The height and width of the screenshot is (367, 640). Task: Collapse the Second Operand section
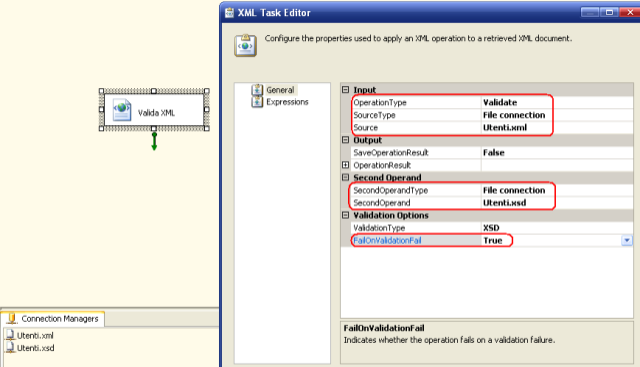point(345,178)
